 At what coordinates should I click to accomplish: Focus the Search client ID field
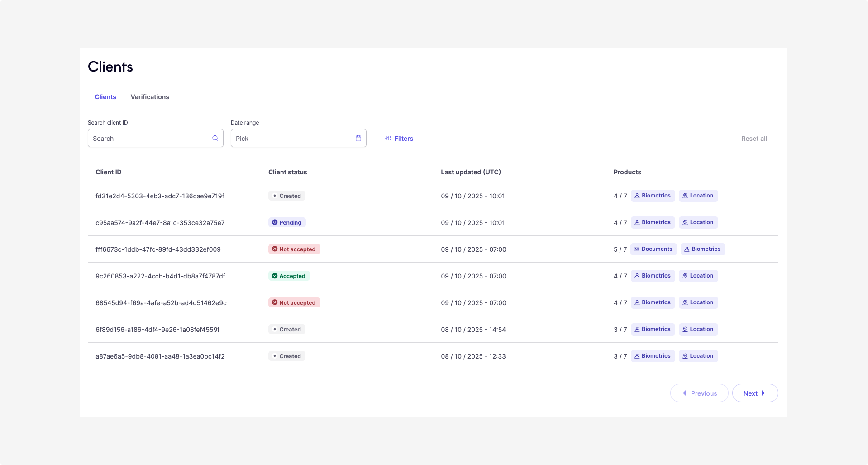156,138
